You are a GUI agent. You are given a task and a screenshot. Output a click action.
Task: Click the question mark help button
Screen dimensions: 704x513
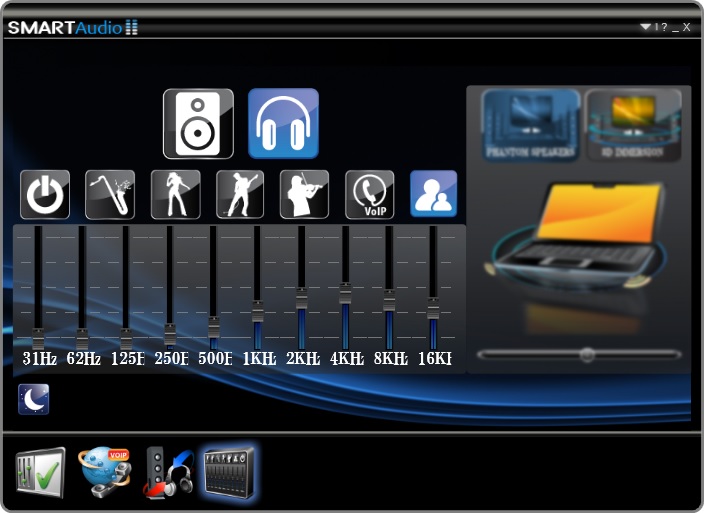pos(664,27)
